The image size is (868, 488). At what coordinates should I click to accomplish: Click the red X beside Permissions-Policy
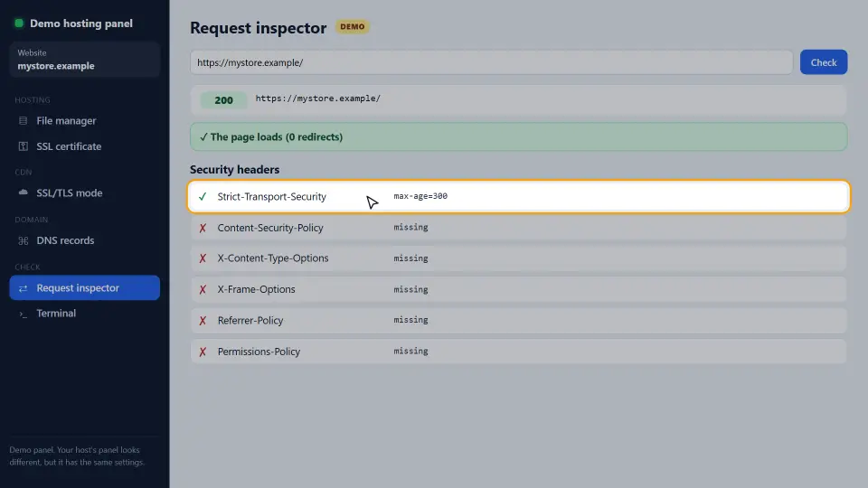click(x=203, y=352)
